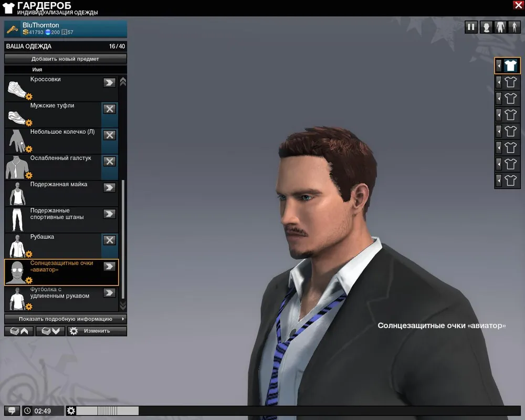Image resolution: width=525 pixels, height=420 pixels.
Task: Move selected item layer up
Action: pyautogui.click(x=19, y=331)
